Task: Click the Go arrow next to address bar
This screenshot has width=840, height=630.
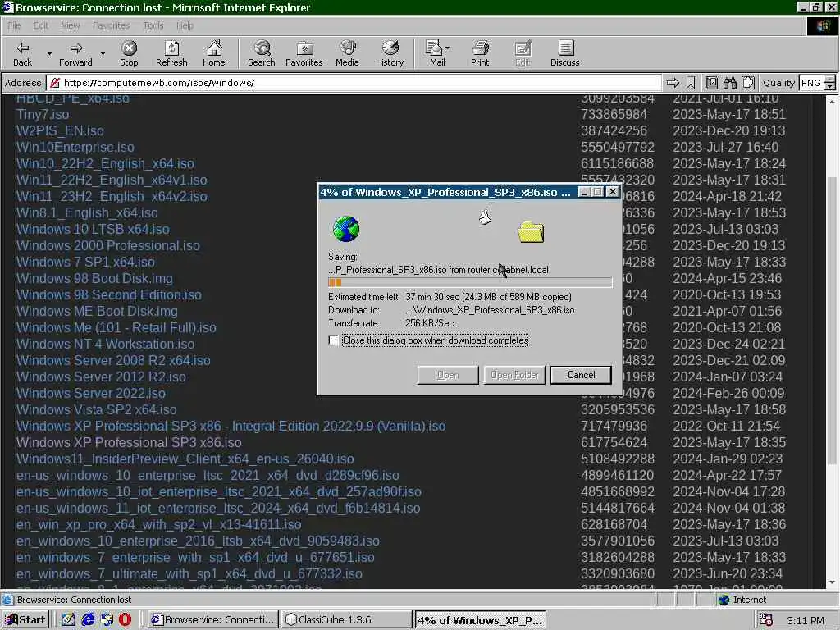Action: (x=673, y=83)
